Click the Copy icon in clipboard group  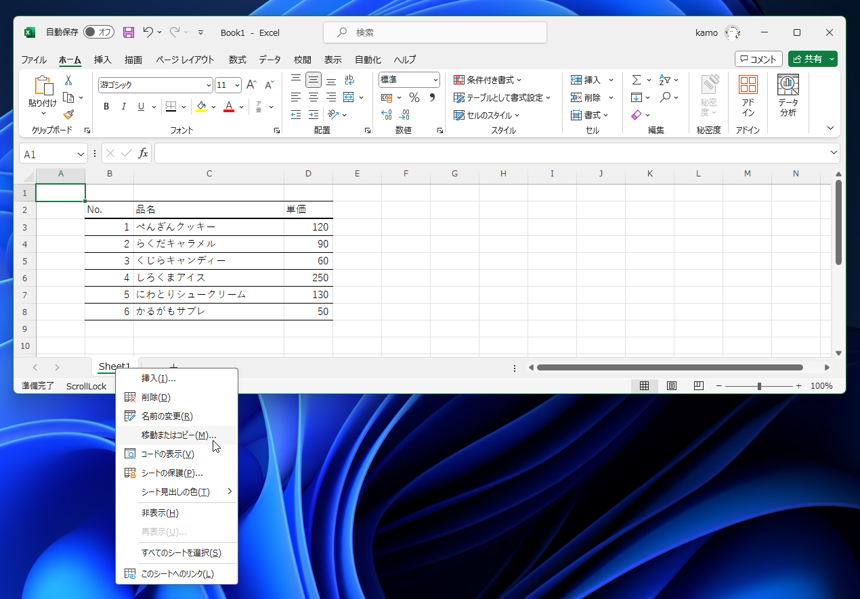coord(69,98)
